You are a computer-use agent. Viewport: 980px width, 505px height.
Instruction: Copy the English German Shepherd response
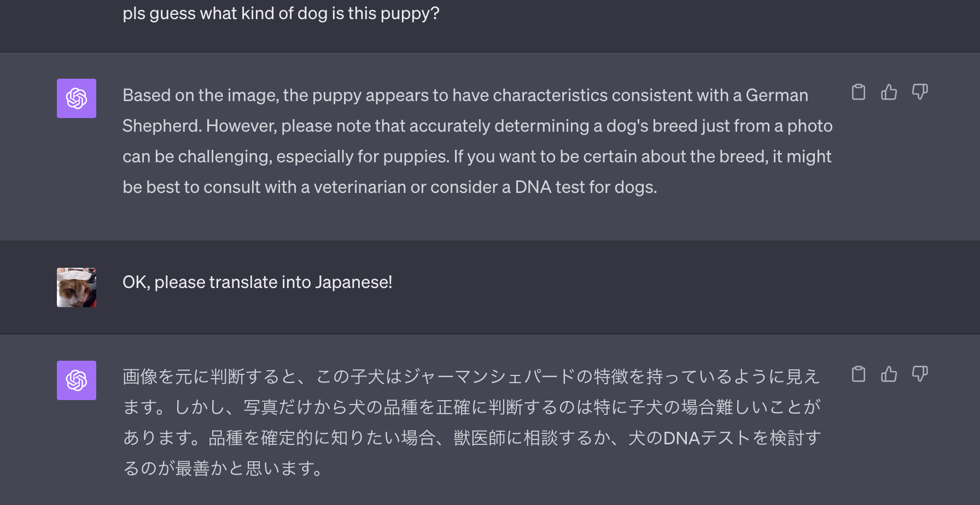click(x=859, y=92)
